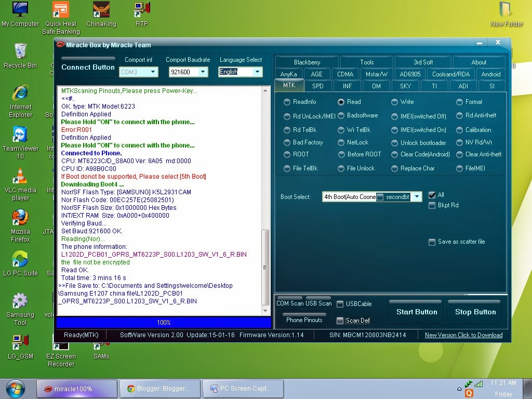Image resolution: width=532 pixels, height=399 pixels.
Task: Open the Blackberry tab
Action: tap(307, 62)
